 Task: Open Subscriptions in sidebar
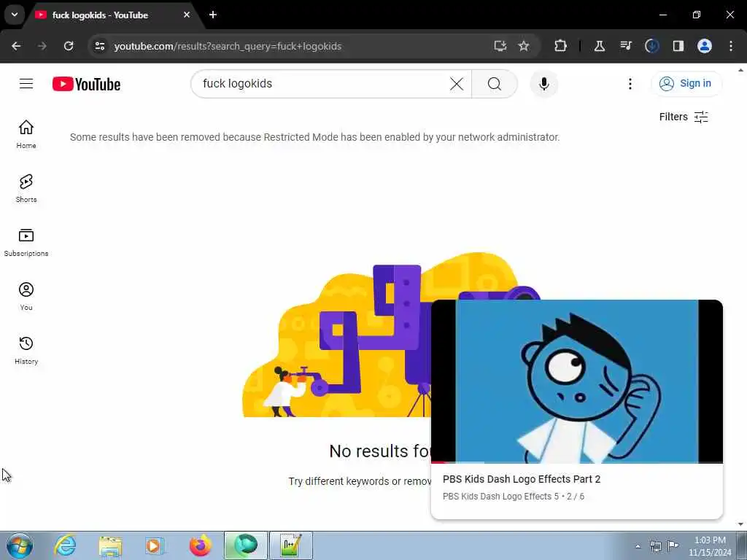(x=26, y=242)
